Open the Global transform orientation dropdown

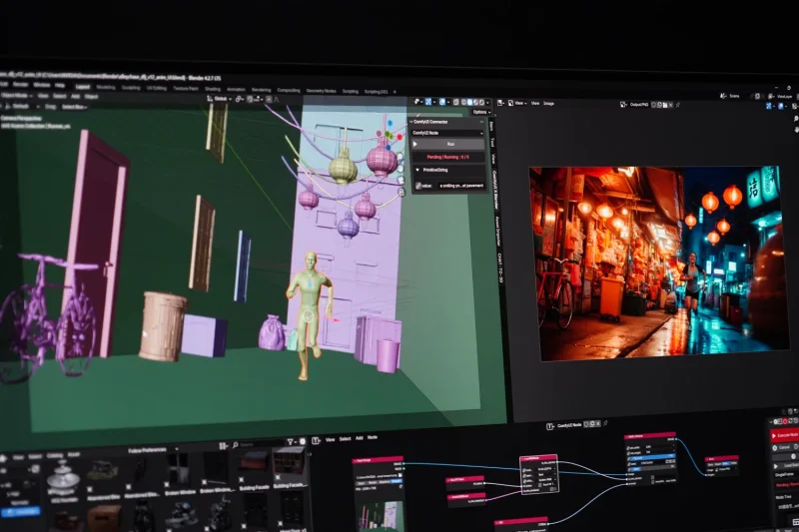(220, 98)
